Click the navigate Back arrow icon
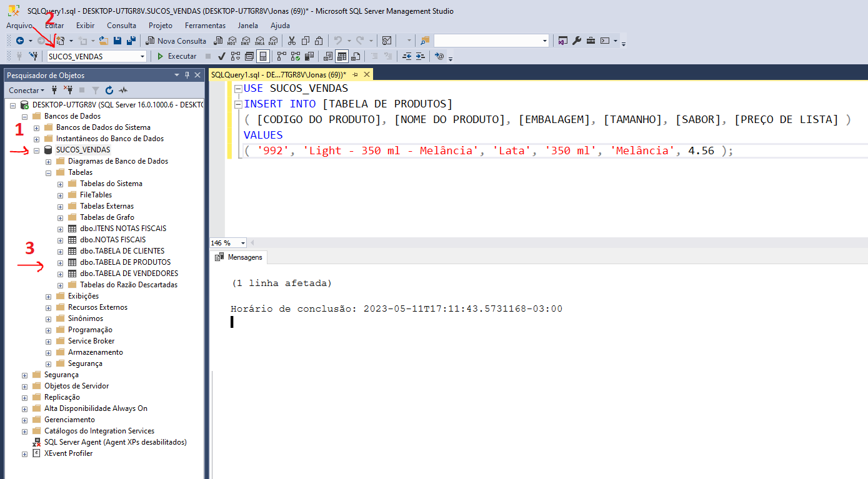This screenshot has width=868, height=479. coord(20,41)
